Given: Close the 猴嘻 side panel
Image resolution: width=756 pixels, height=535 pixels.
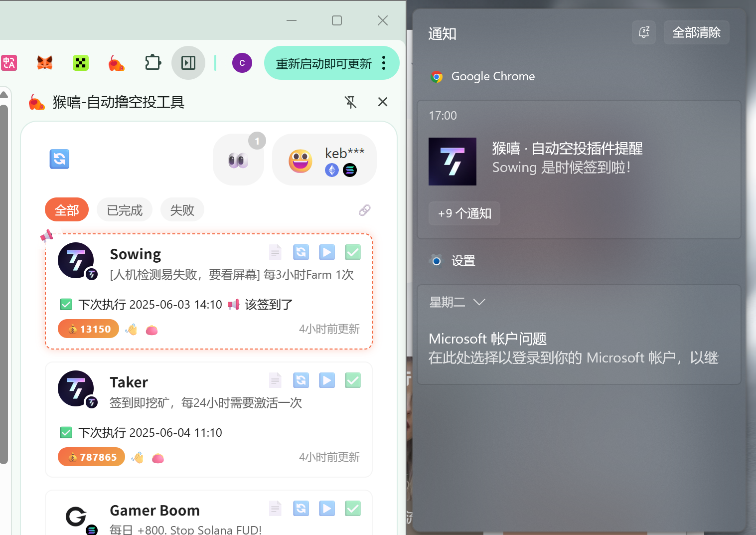Looking at the screenshot, I should [383, 102].
